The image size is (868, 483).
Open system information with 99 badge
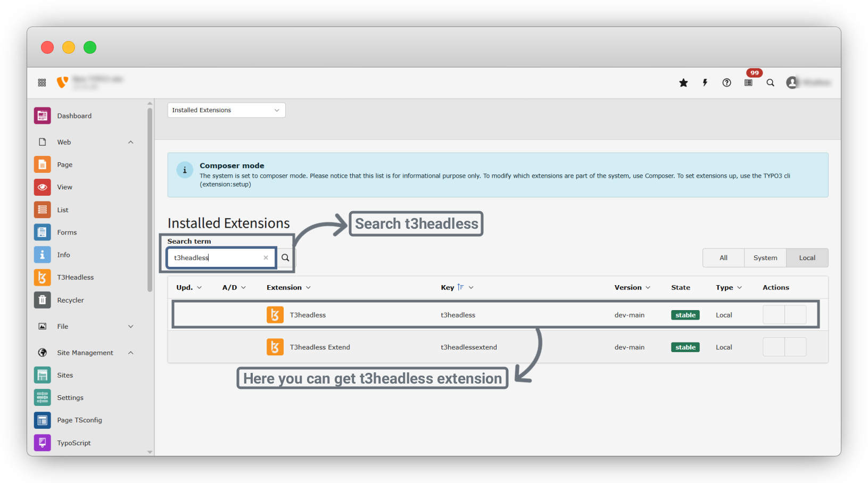(749, 82)
